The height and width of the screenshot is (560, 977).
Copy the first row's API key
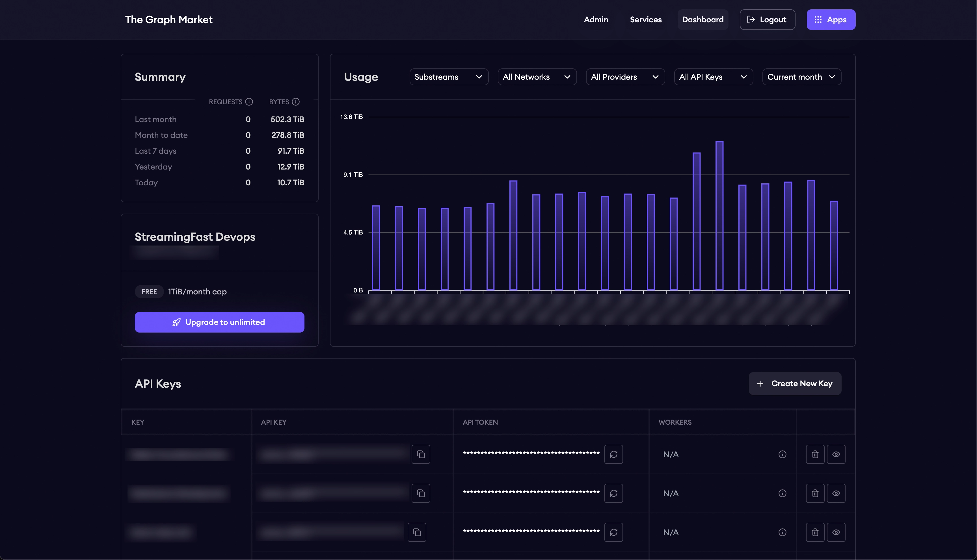(421, 455)
